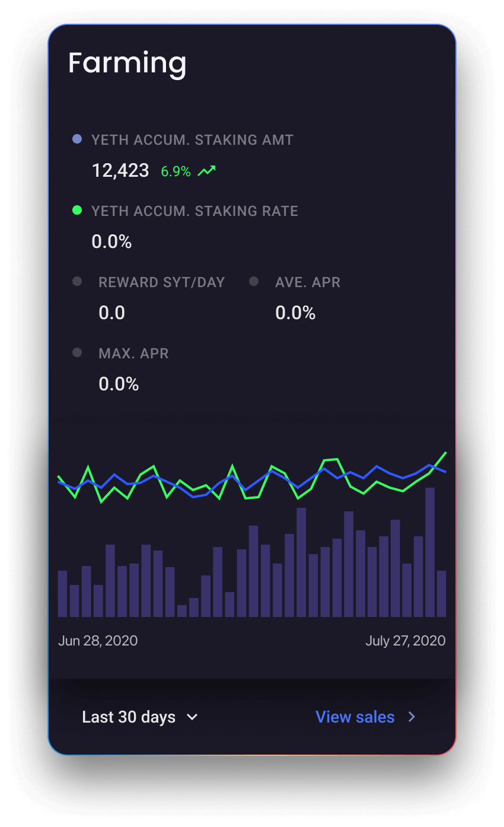Click the arrow next to View sales
This screenshot has height=827, width=504.
[412, 717]
